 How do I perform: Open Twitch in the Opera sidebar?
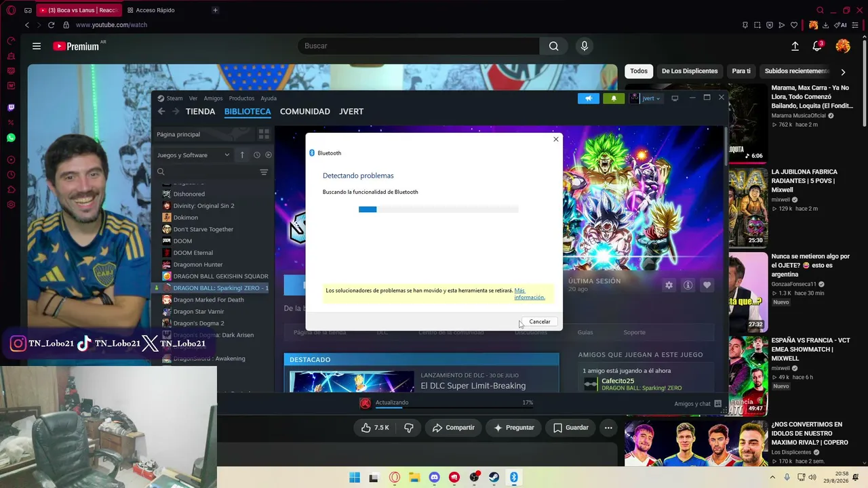(11, 108)
